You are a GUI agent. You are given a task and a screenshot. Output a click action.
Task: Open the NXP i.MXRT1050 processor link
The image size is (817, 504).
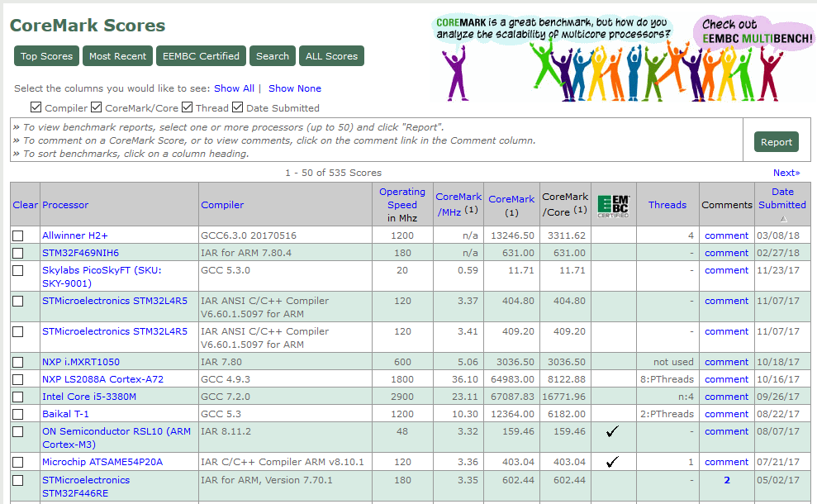(81, 362)
